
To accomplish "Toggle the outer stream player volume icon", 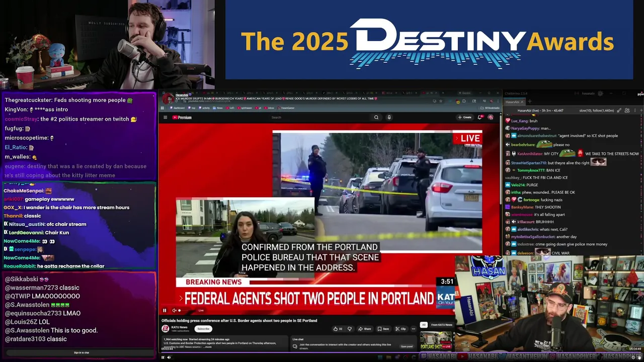I will (x=169, y=357).
